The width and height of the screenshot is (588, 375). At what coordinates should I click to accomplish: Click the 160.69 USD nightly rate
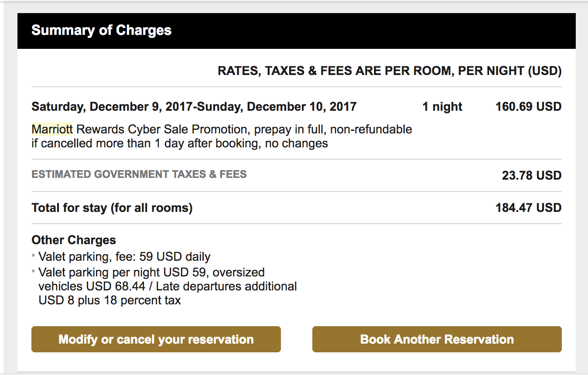(x=528, y=107)
